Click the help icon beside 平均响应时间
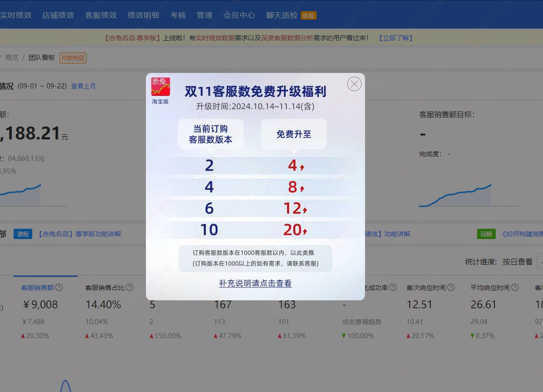 (x=515, y=287)
